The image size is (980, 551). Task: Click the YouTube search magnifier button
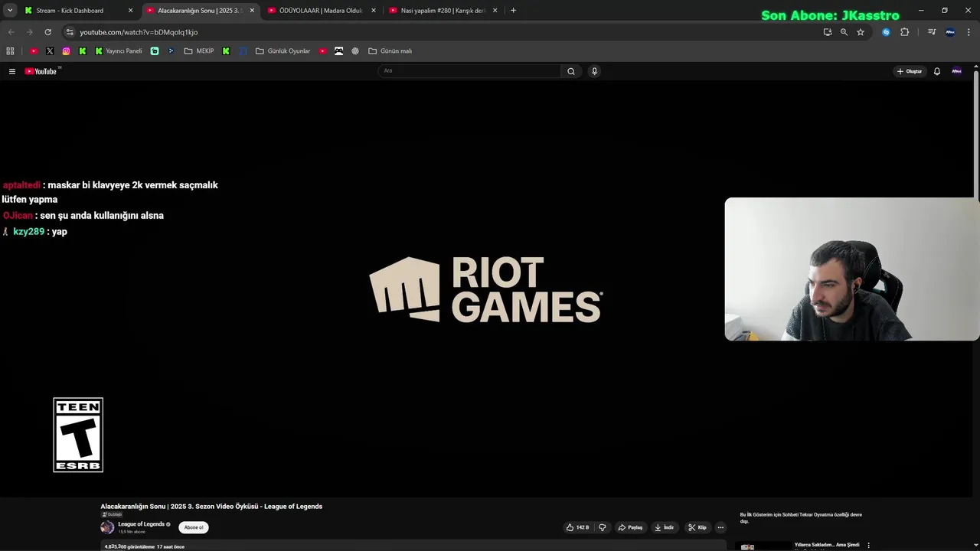[x=571, y=71]
